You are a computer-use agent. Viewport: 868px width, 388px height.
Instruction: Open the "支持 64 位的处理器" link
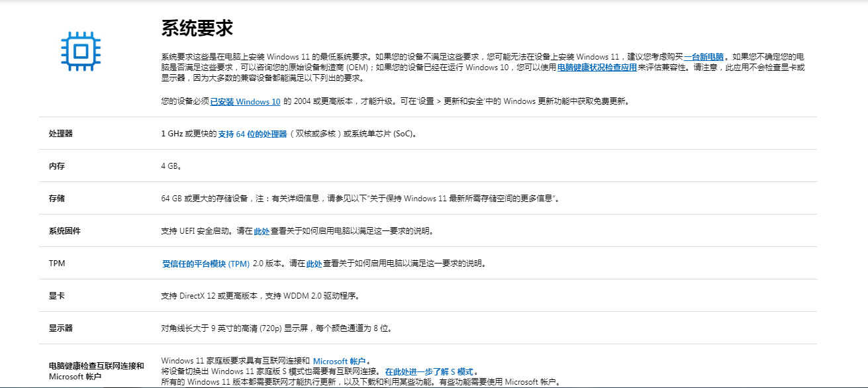coord(252,134)
